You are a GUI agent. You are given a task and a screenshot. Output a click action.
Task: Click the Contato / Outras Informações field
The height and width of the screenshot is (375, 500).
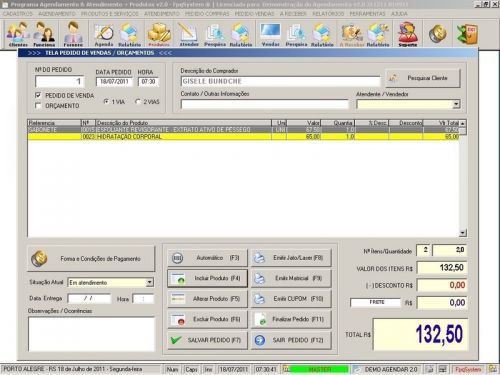pos(265,104)
